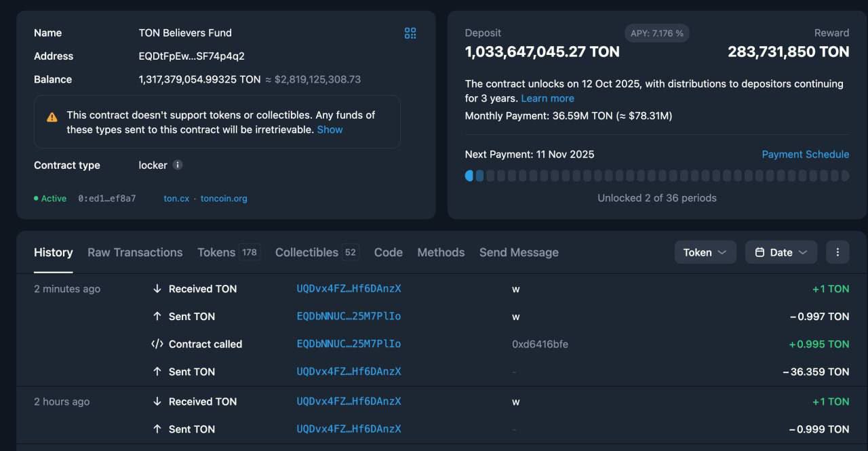Switch to the Raw Transactions tab
868x451 pixels.
(x=135, y=252)
